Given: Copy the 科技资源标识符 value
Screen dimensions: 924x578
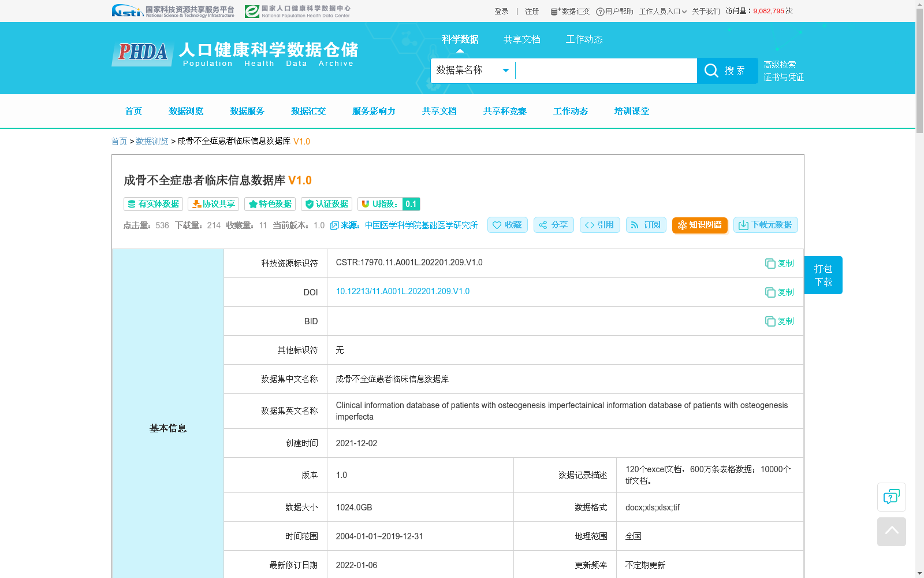Looking at the screenshot, I should click(x=779, y=264).
